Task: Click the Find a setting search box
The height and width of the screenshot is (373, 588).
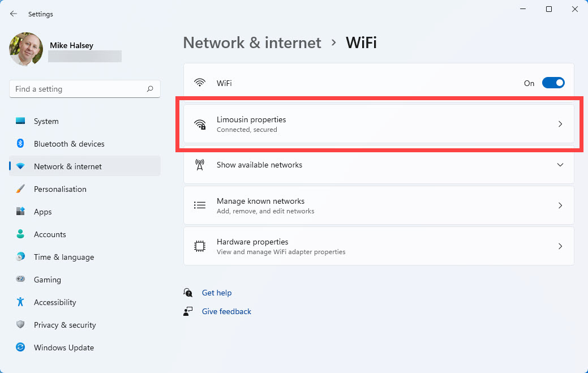Action: pyautogui.click(x=79, y=89)
